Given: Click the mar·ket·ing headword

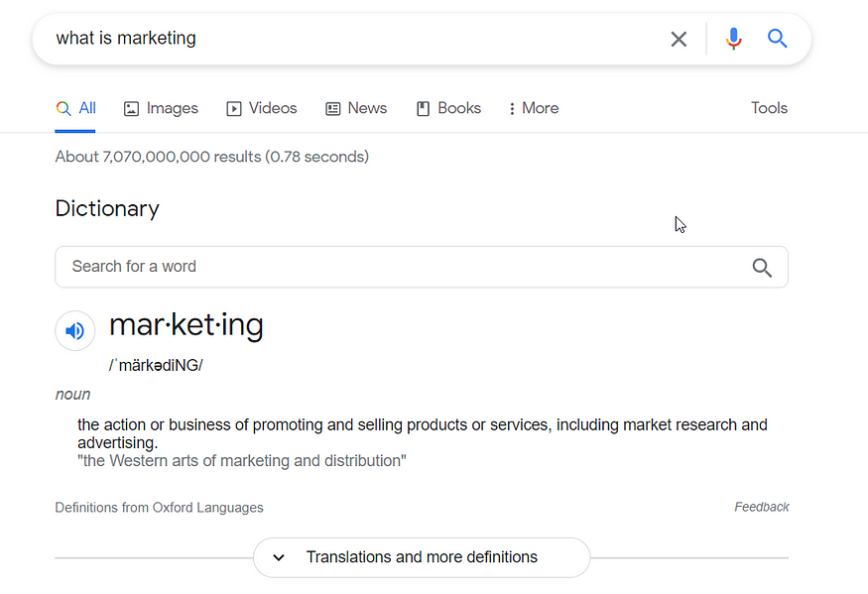Looking at the screenshot, I should 186,325.
